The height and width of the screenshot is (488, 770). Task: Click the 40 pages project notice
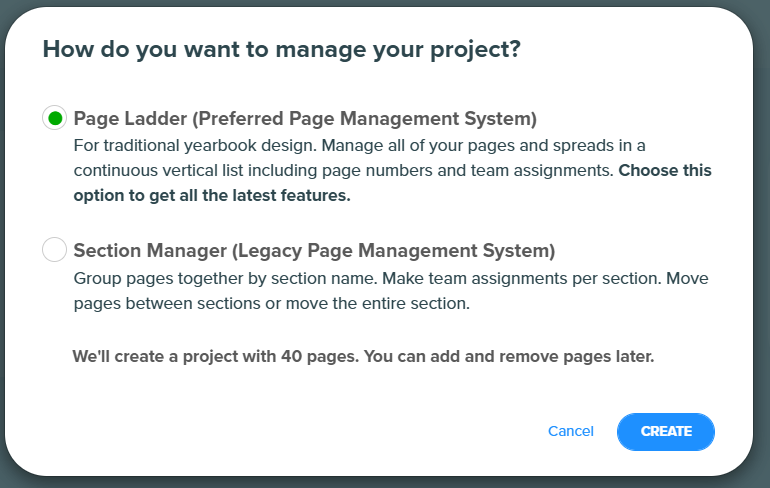tap(363, 356)
